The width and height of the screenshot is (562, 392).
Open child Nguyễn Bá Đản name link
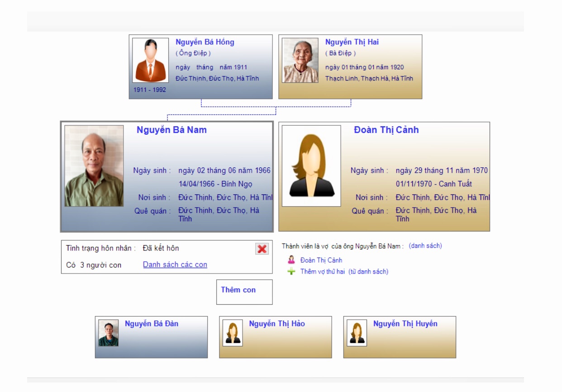point(152,324)
